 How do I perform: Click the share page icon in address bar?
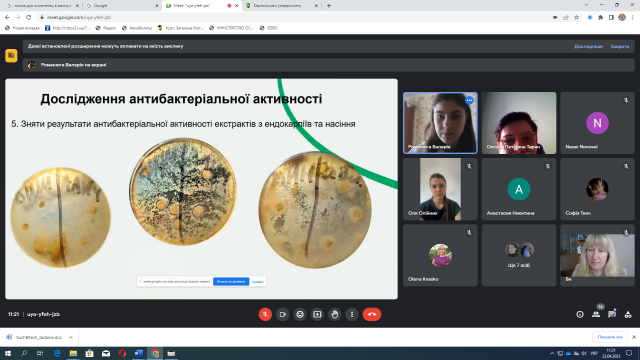click(566, 17)
